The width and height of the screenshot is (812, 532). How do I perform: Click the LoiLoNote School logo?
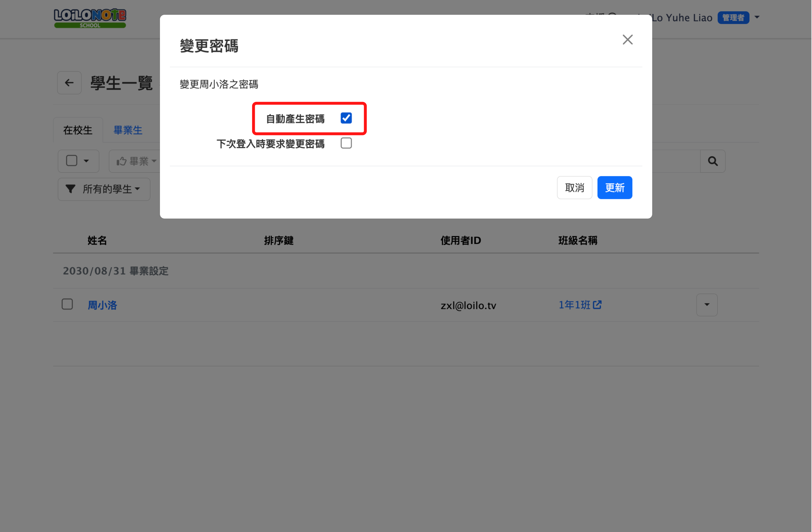click(90, 18)
